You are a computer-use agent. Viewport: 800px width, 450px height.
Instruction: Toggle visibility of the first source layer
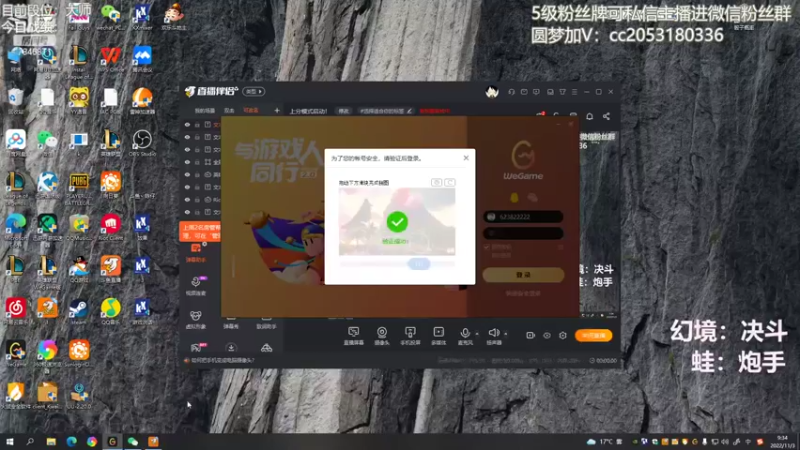187,124
